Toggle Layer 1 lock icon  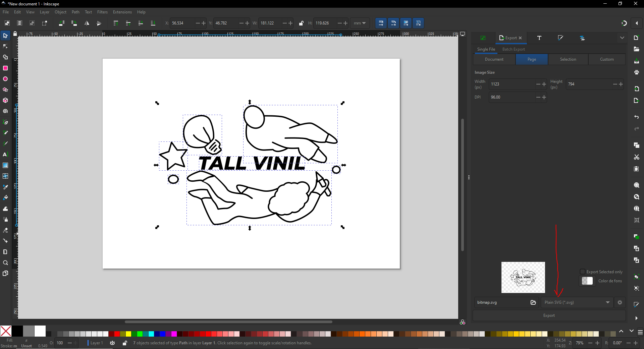[x=125, y=343]
